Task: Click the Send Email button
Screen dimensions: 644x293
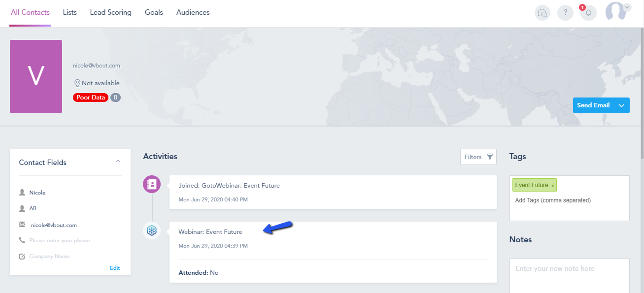Action: [593, 105]
